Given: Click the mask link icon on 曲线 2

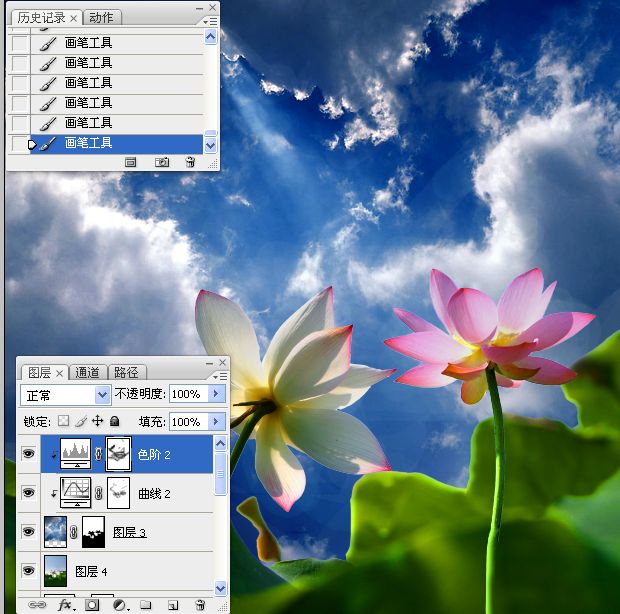Looking at the screenshot, I should (98, 493).
